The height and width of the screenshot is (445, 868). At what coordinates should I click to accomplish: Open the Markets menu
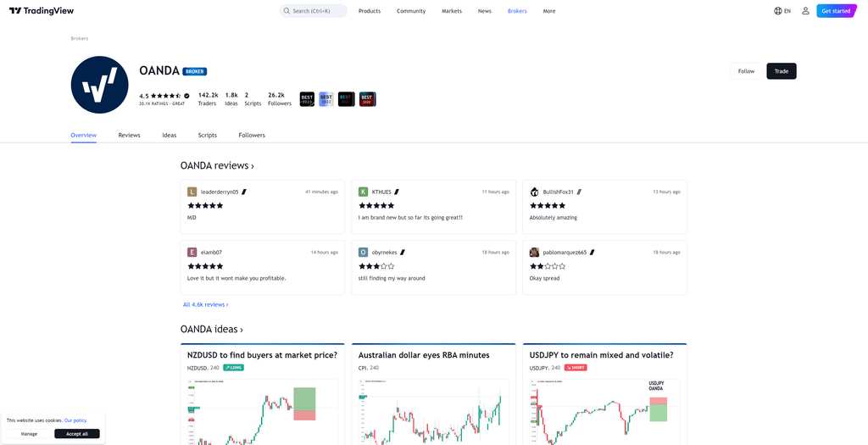click(452, 11)
